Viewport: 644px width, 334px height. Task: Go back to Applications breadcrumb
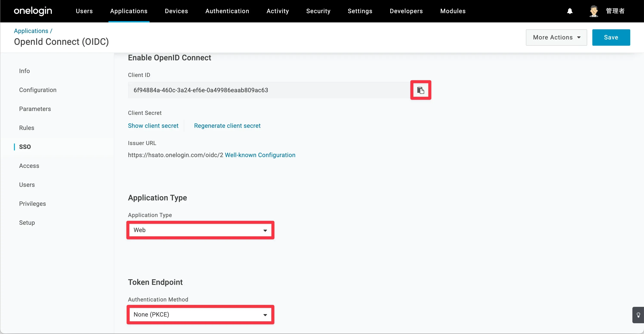tap(31, 31)
